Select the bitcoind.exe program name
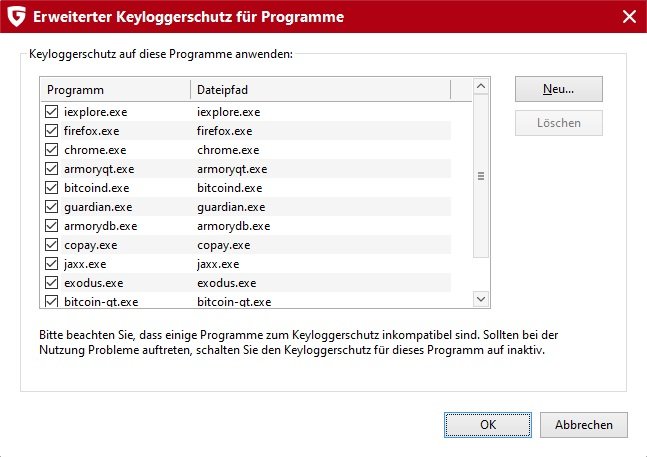Image resolution: width=647 pixels, height=457 pixels. [97, 188]
